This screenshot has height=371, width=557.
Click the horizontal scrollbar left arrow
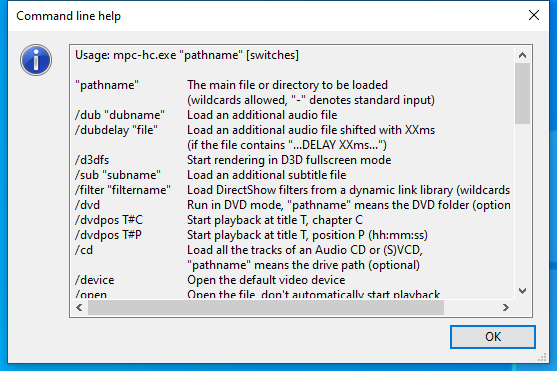79,307
